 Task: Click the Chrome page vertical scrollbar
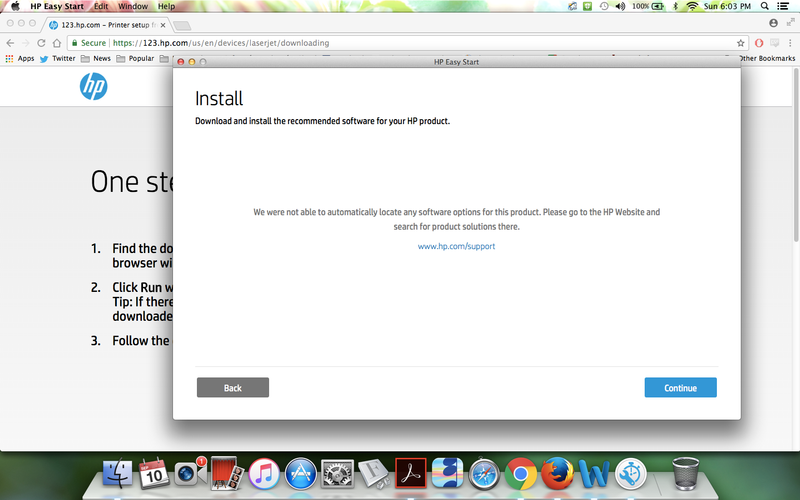pyautogui.click(x=796, y=156)
